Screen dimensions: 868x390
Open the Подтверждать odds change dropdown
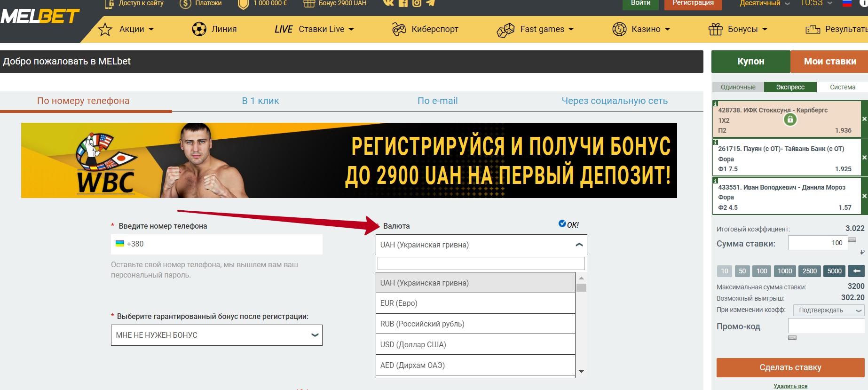coord(829,310)
